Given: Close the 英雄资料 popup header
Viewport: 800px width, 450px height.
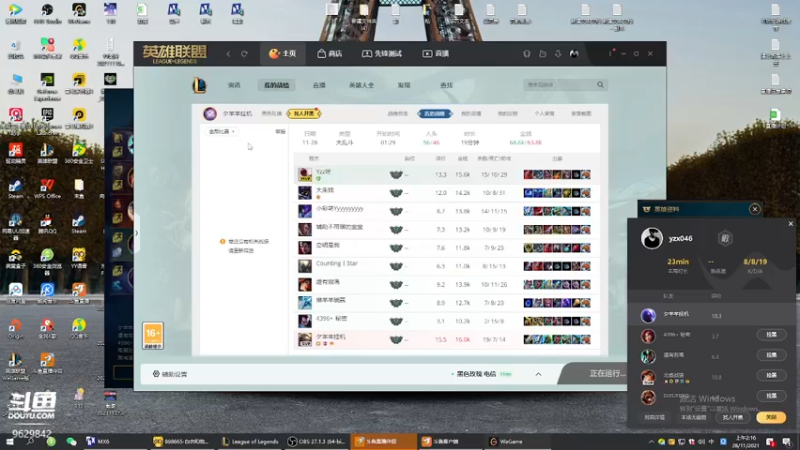Looking at the screenshot, I should [755, 209].
